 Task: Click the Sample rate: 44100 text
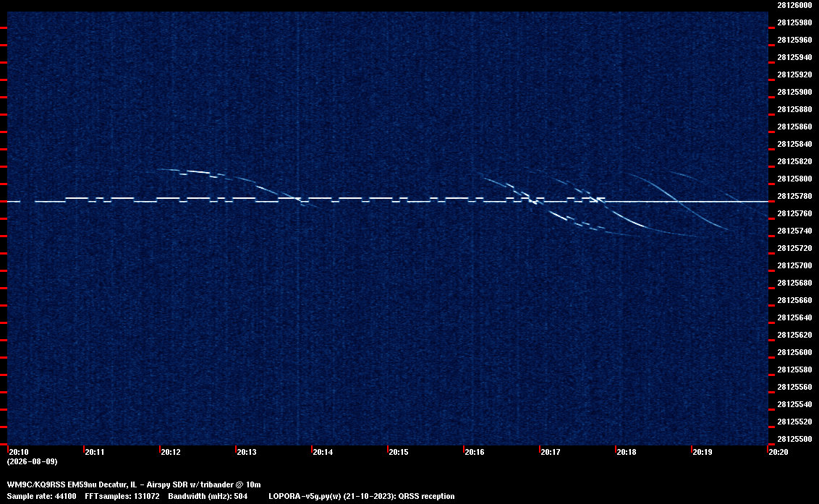click(x=41, y=496)
